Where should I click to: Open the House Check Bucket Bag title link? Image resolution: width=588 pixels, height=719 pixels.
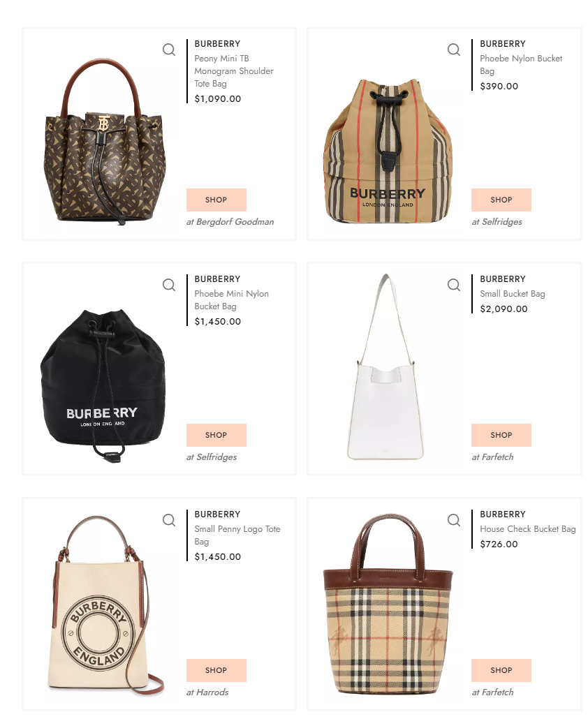tap(527, 528)
